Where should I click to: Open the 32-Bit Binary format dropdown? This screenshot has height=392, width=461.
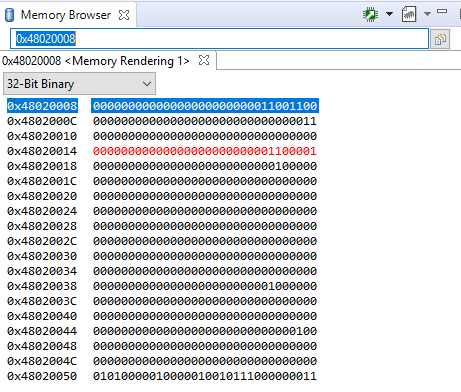[79, 84]
